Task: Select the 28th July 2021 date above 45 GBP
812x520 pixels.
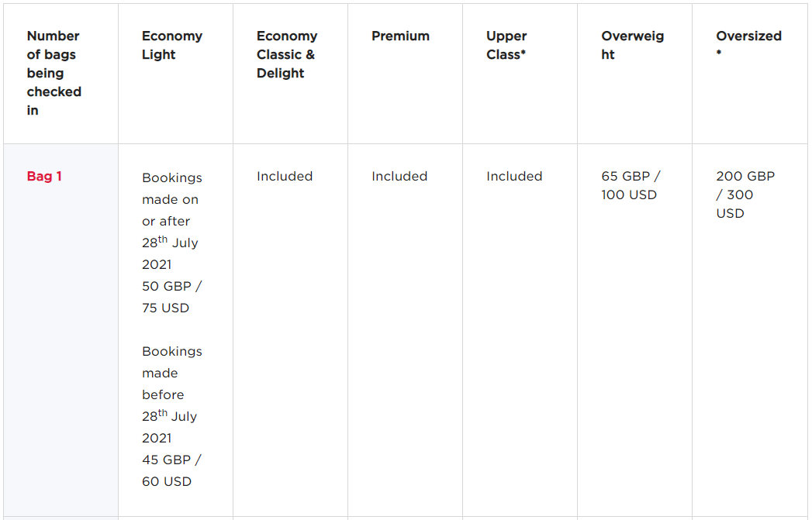Action: coord(170,427)
